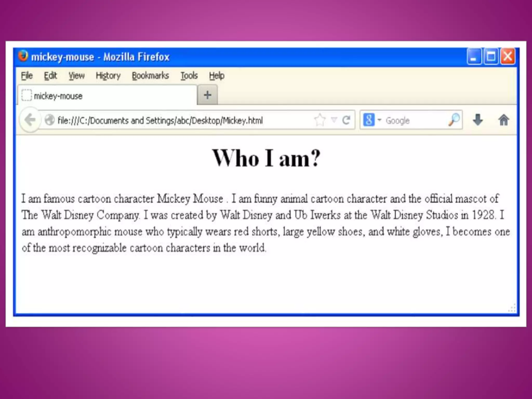This screenshot has height=399, width=532.
Task: Open the URL history dropdown arrow
Action: point(334,120)
